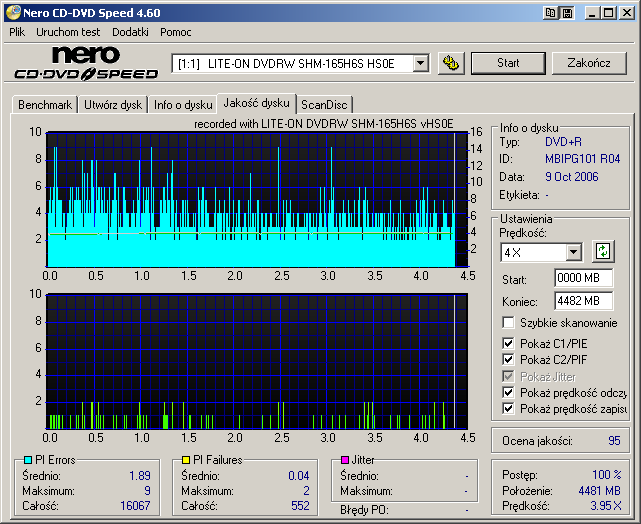Select the Jakość dysku tab

click(x=256, y=103)
